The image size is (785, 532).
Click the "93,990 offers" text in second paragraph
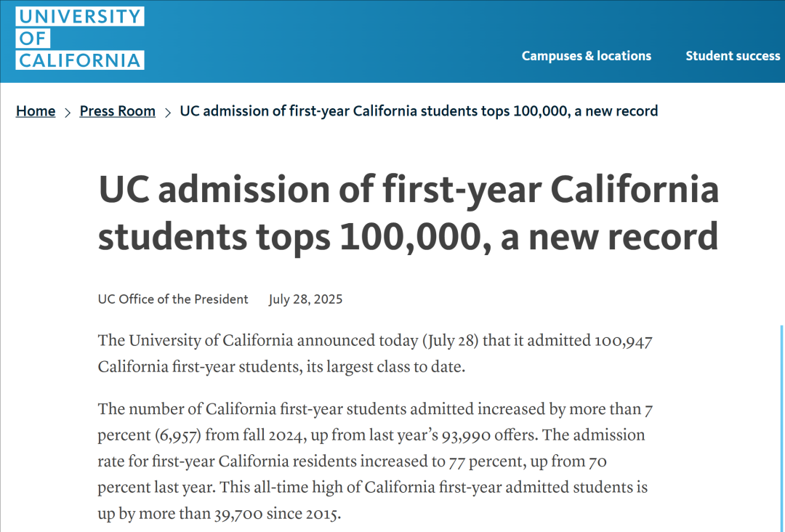click(x=490, y=435)
